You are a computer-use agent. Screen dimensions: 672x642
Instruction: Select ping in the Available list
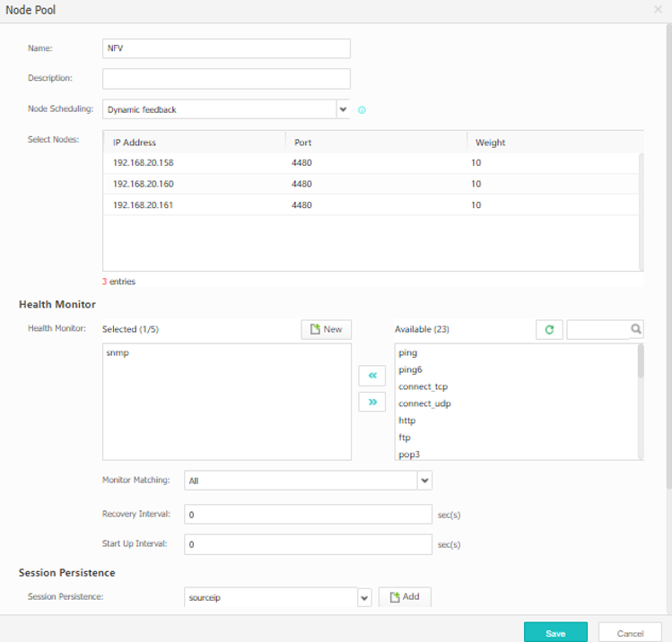pos(407,353)
